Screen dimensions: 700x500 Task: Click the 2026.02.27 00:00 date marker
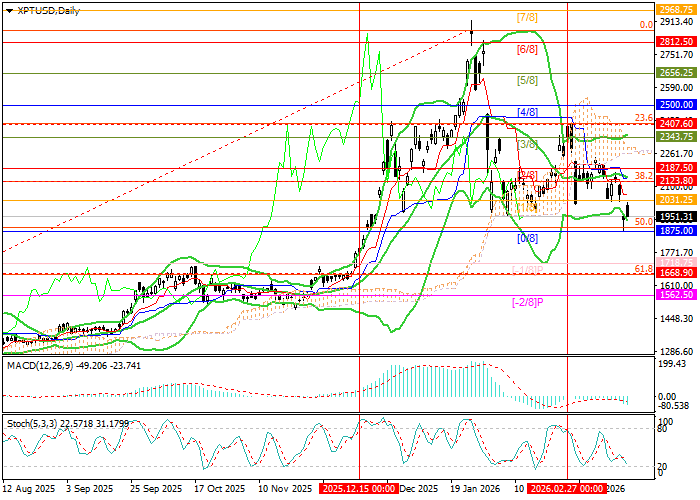pos(566,490)
